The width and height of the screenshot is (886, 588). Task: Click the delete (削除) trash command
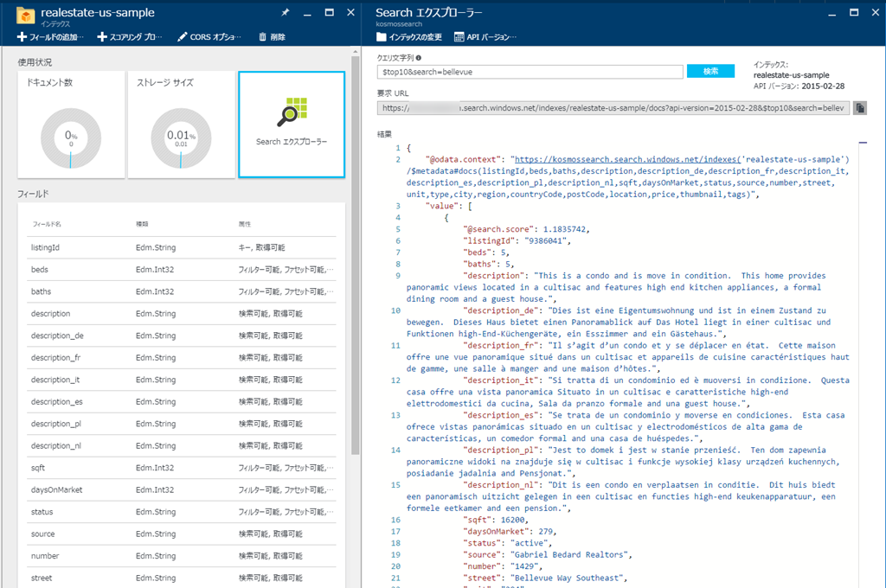(x=271, y=37)
